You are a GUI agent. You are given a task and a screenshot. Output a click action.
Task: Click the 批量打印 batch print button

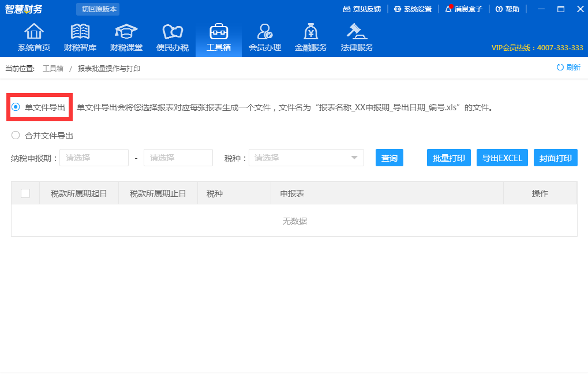[448, 157]
